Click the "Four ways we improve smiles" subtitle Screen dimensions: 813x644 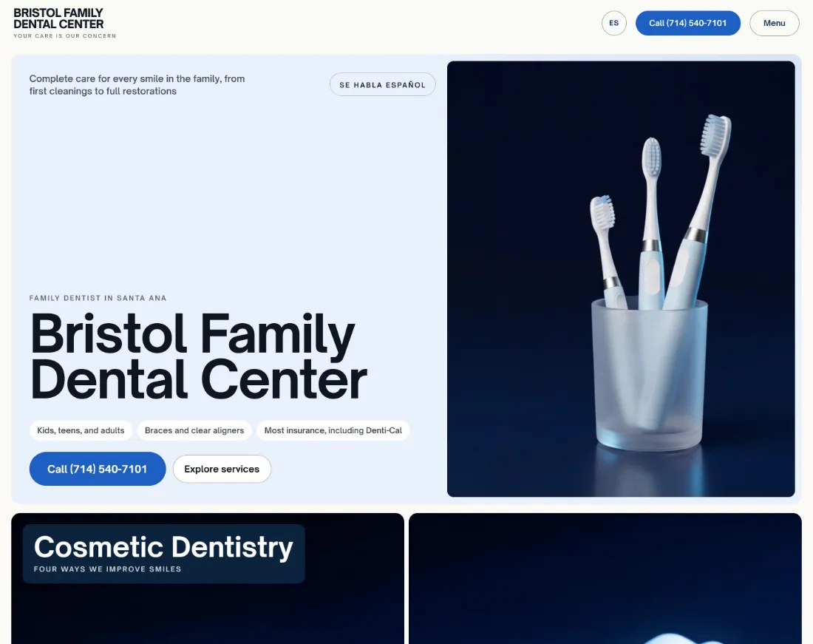(107, 569)
